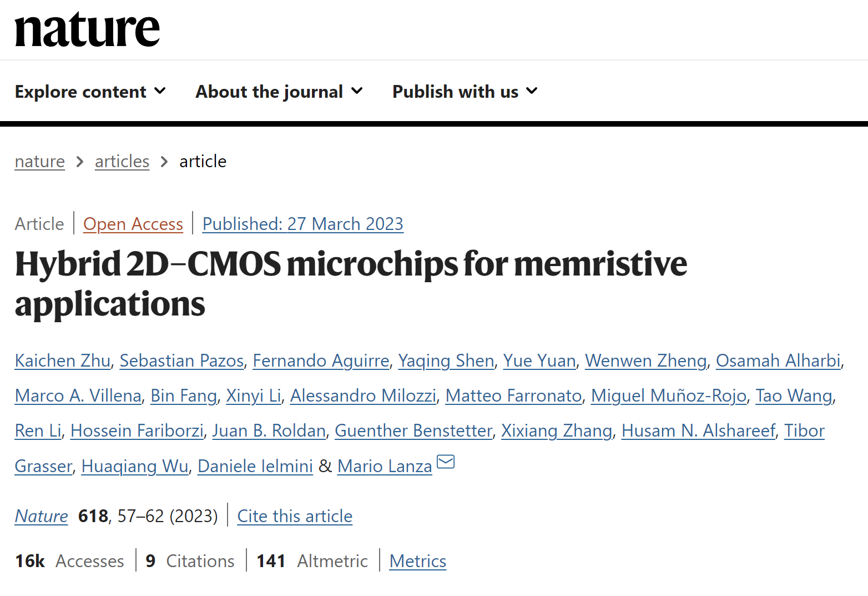Screen dimensions: 868x596
Task: Click the Nature journal italic link
Action: (42, 516)
